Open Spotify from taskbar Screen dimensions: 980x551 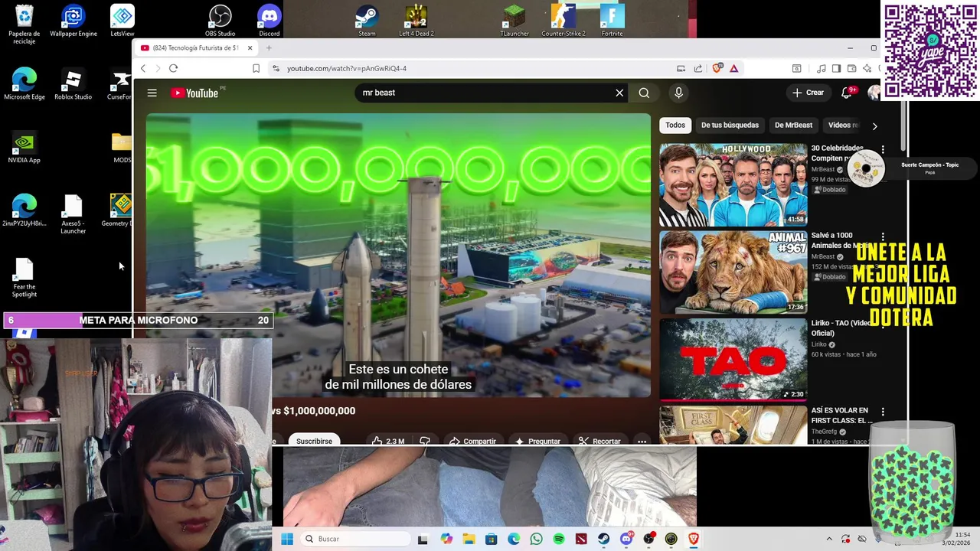coord(559,539)
